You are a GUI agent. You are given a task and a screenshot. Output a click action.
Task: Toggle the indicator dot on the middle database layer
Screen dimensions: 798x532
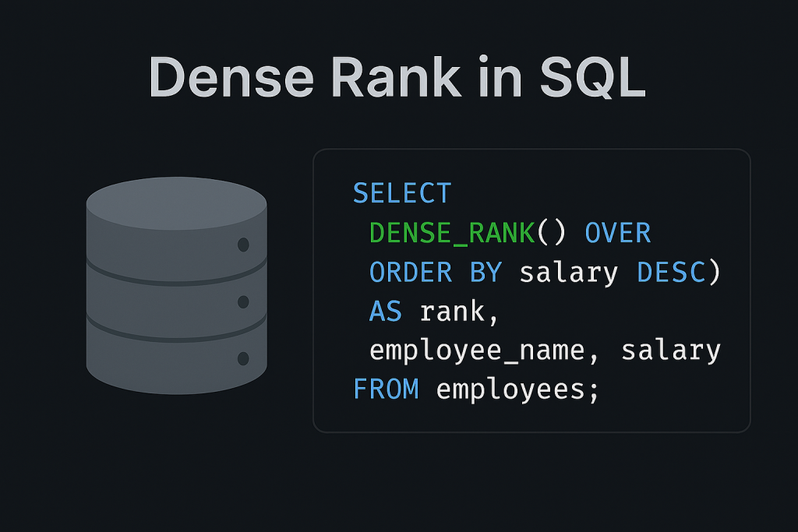[x=244, y=301]
